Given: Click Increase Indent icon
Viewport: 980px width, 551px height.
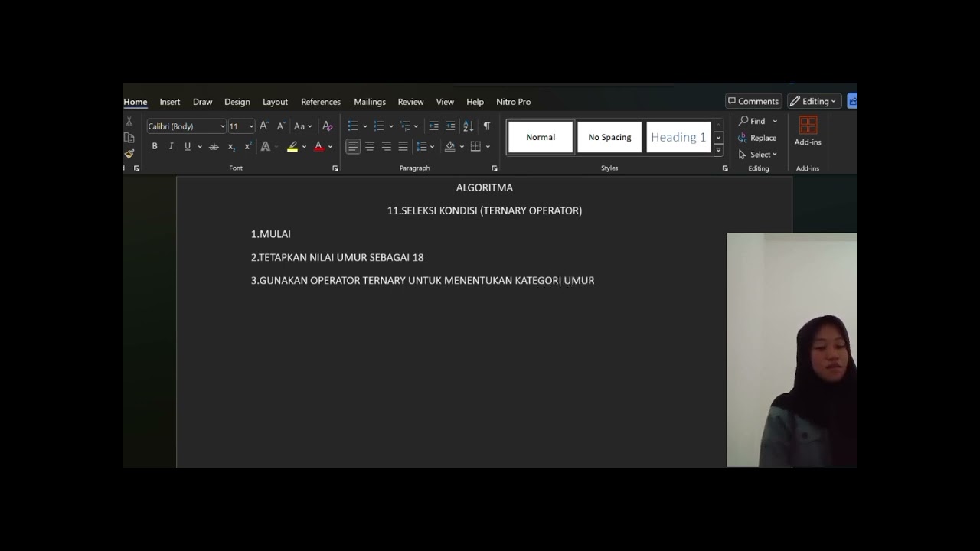Looking at the screenshot, I should point(450,126).
